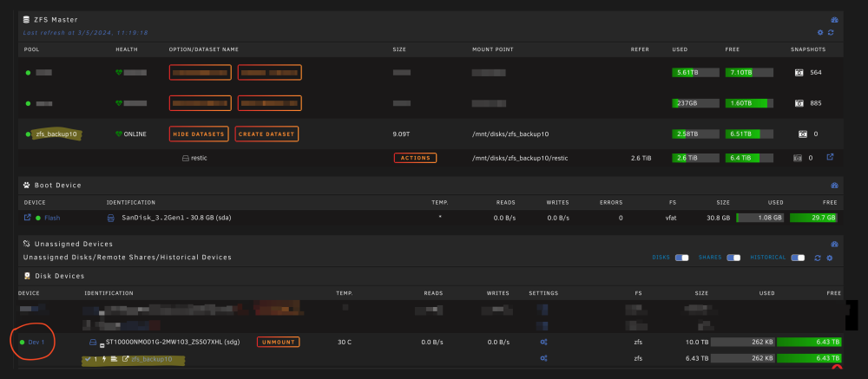This screenshot has height=379, width=868.
Task: Click disk icon before ST10000NM001G
Action: tap(93, 343)
